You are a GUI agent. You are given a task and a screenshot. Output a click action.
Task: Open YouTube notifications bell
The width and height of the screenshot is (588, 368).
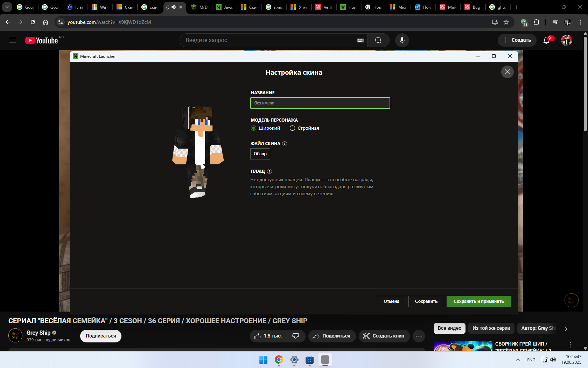[546, 40]
